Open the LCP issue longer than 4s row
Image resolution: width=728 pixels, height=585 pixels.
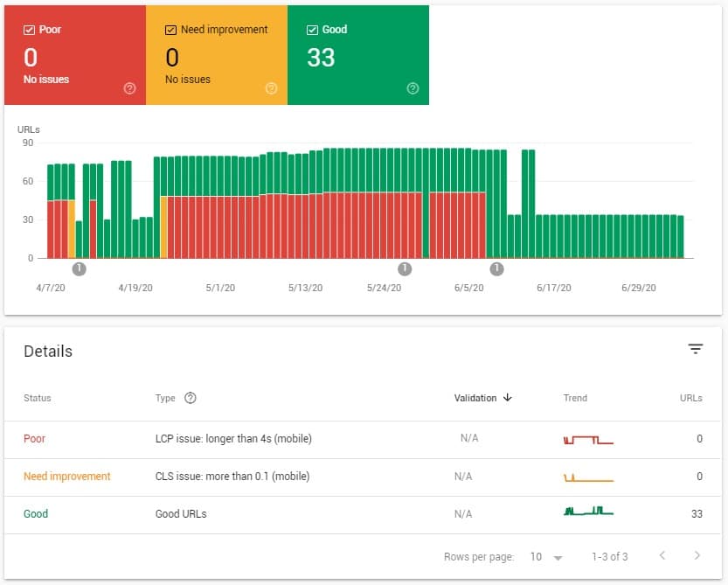pyautogui.click(x=363, y=440)
